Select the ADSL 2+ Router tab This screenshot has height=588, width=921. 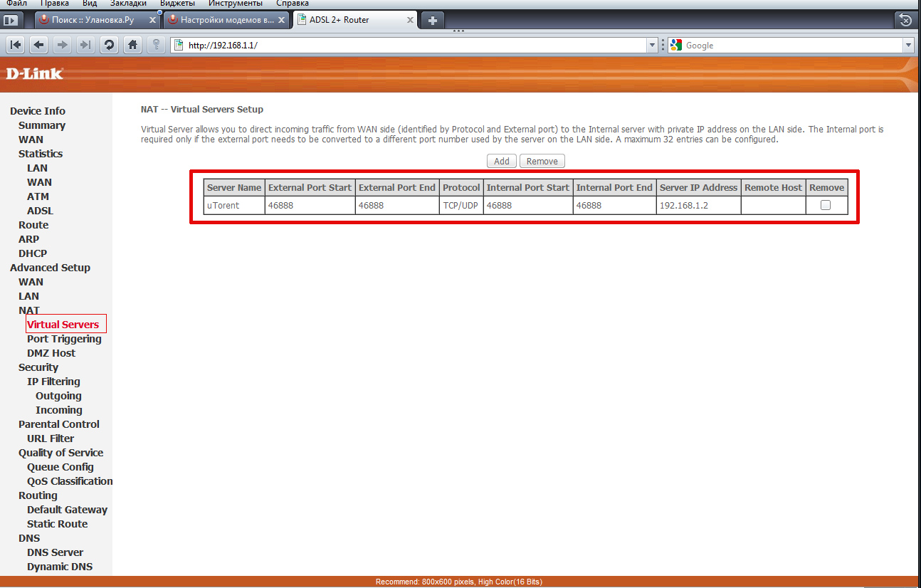[x=356, y=20]
